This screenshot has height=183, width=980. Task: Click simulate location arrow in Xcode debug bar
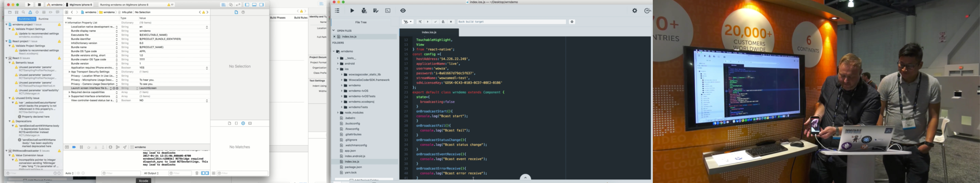coord(125,147)
